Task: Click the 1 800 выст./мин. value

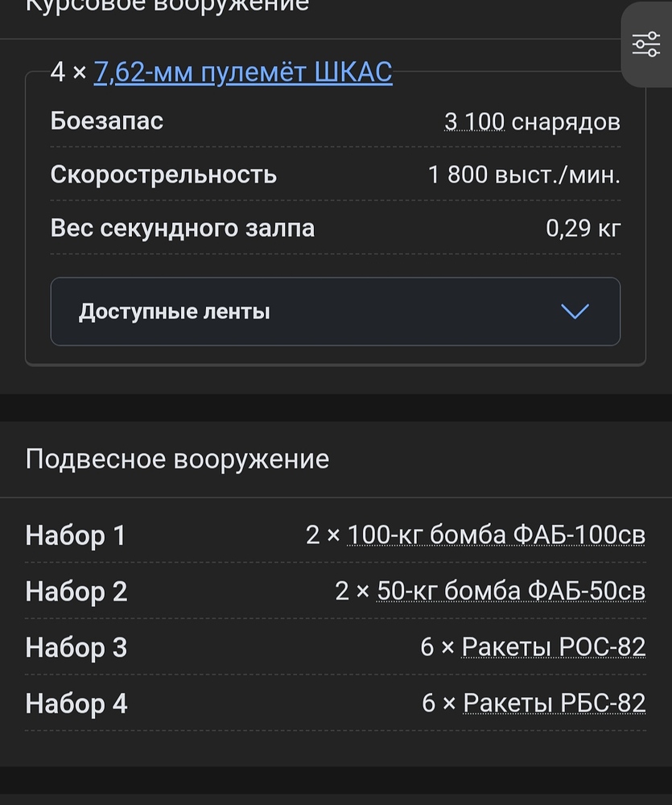Action: 524,175
